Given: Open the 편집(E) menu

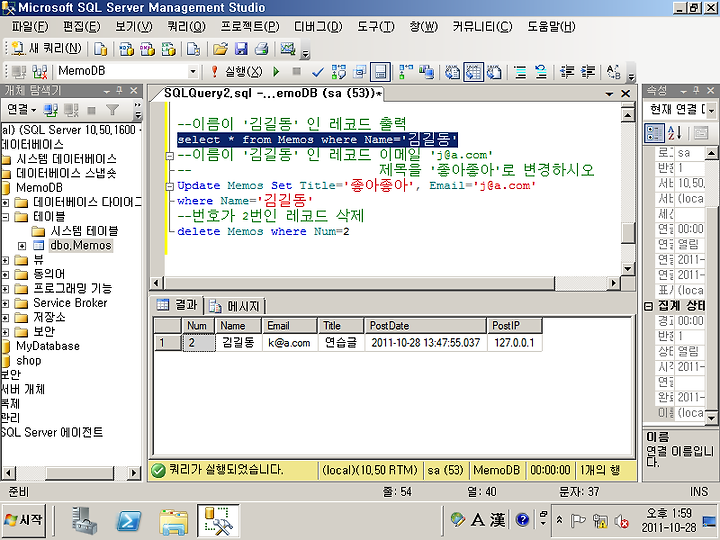Looking at the screenshot, I should [81, 27].
